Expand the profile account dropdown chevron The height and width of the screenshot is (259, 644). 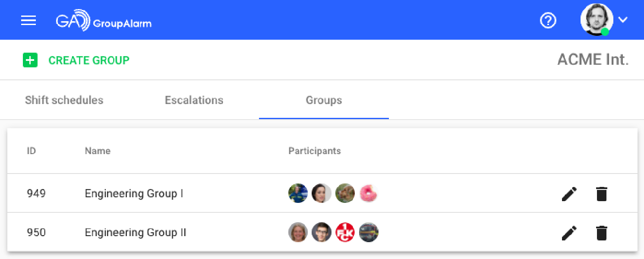(623, 20)
